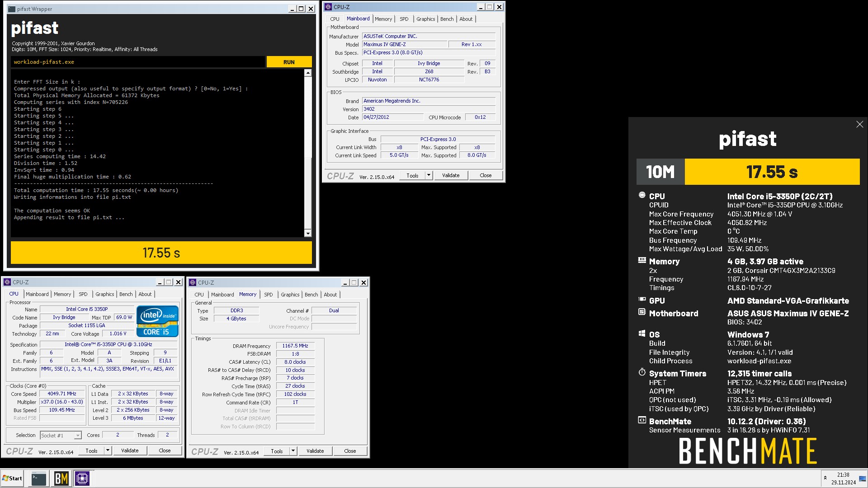Open Tools dropdown arrow in Memory CPU-Z window

pyautogui.click(x=293, y=451)
